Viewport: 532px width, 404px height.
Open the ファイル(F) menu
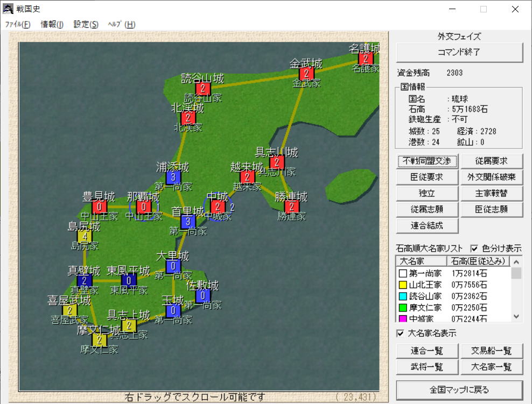[18, 24]
